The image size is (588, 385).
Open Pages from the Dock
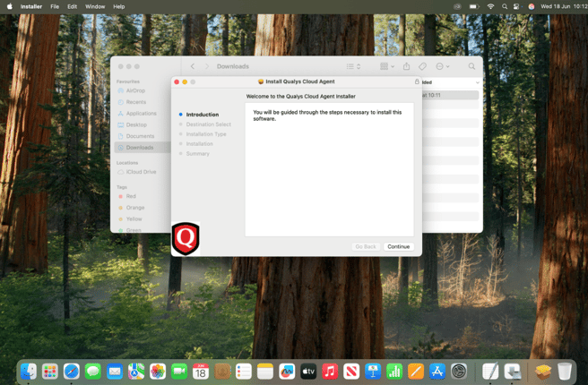pyautogui.click(x=416, y=372)
